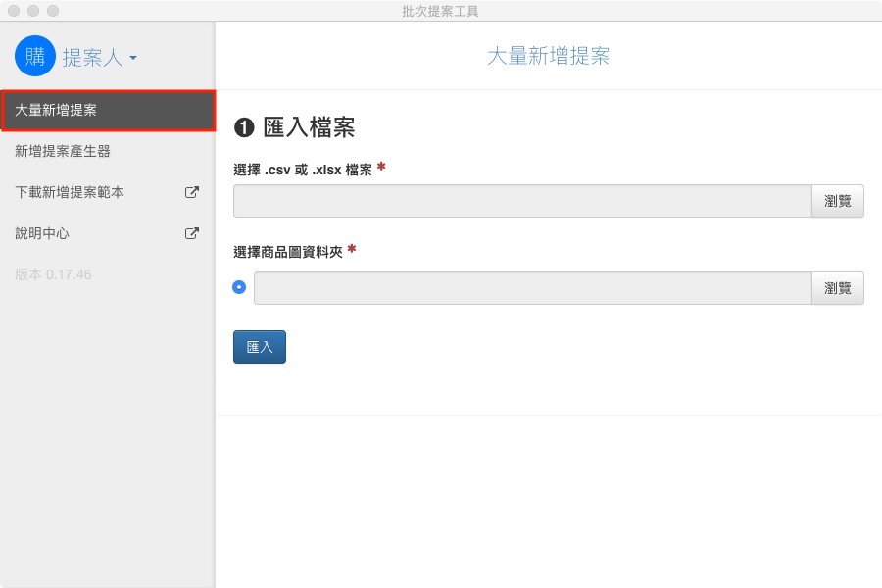Click external-link icon beside 下載新增提案範本

[192, 192]
